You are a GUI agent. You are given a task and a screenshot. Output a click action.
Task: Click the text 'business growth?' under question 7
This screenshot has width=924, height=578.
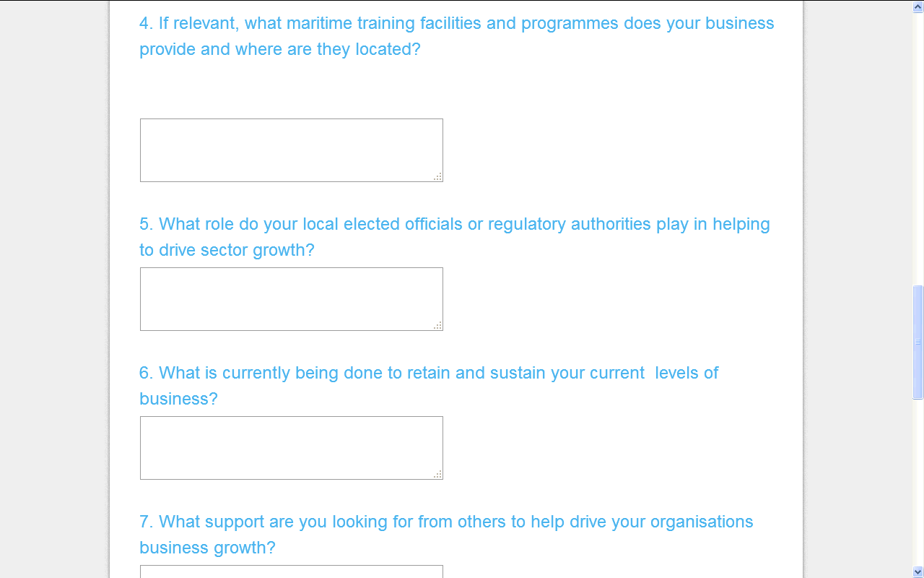[207, 548]
